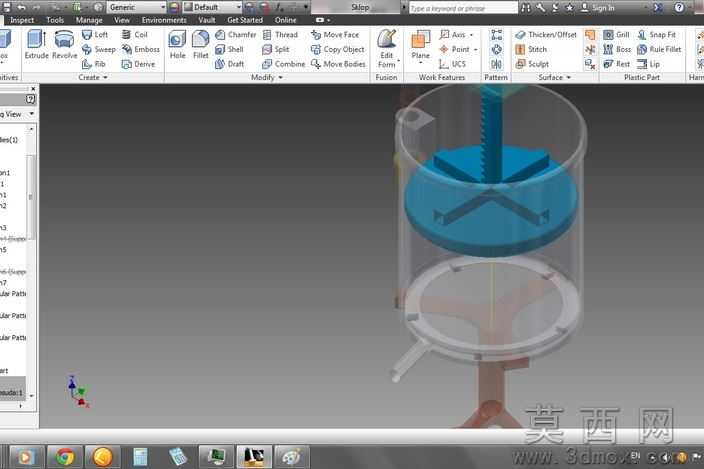Click the search keyword input field

(463, 8)
